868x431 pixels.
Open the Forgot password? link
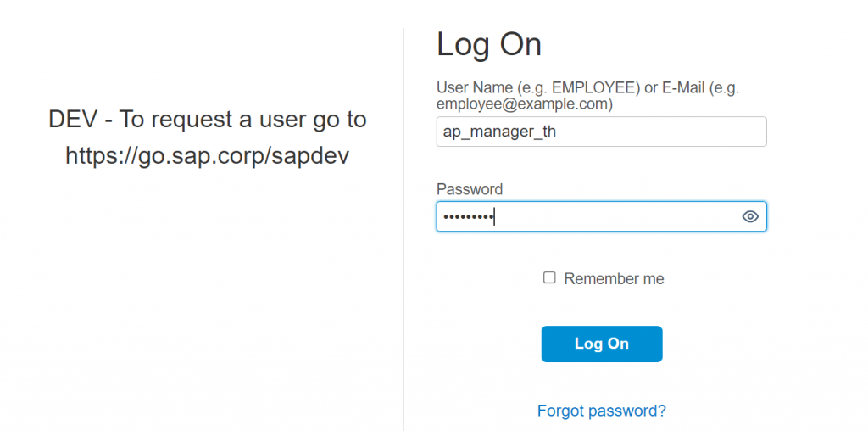point(602,411)
